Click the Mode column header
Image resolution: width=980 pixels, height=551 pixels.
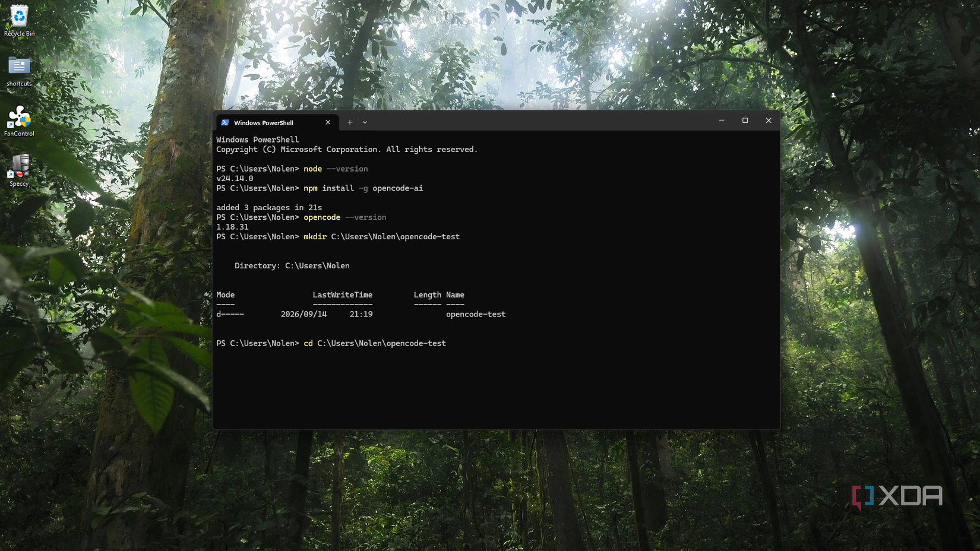pyautogui.click(x=225, y=294)
